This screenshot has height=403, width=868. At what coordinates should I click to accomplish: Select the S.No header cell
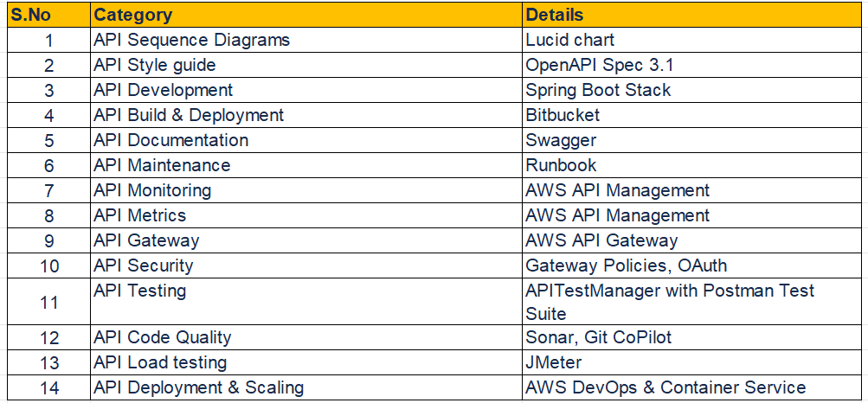48,15
